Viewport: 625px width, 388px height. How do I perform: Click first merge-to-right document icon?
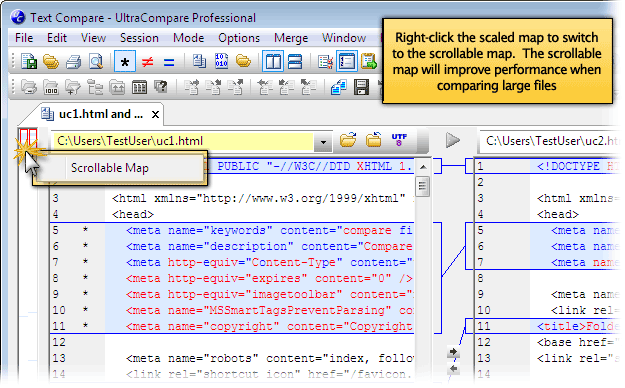pos(192,87)
